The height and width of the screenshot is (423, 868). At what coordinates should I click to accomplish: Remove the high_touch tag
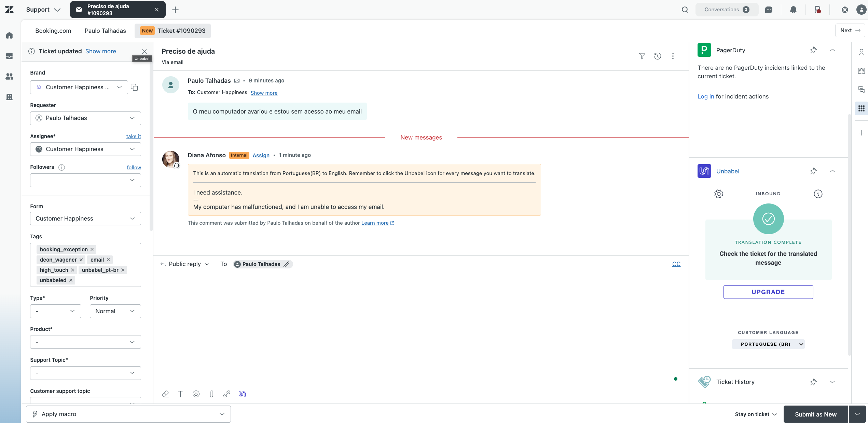point(72,270)
